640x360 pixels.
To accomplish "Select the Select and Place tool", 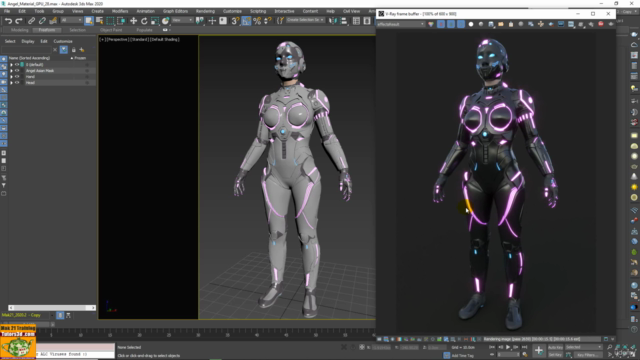I will 165,21.
